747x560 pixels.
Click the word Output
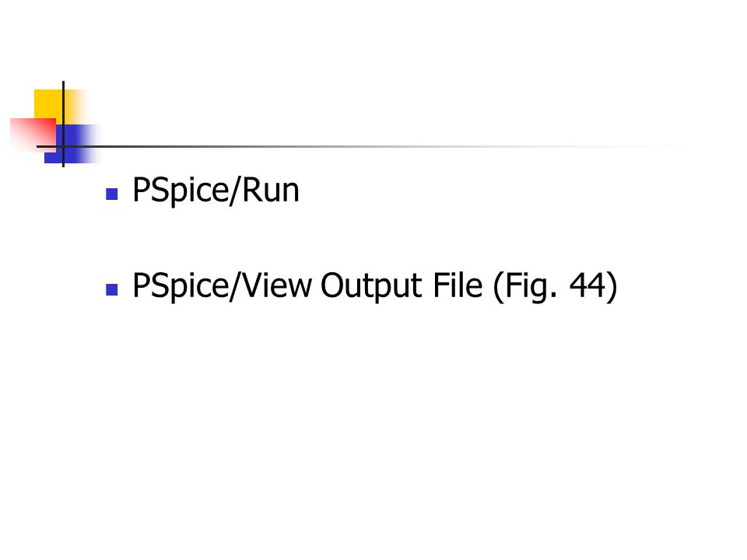[x=371, y=287]
